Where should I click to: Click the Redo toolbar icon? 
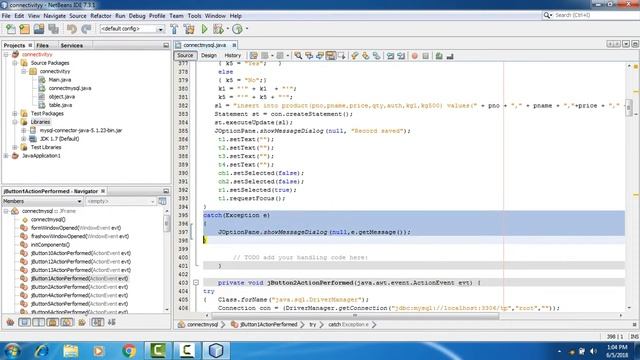[x=86, y=29]
